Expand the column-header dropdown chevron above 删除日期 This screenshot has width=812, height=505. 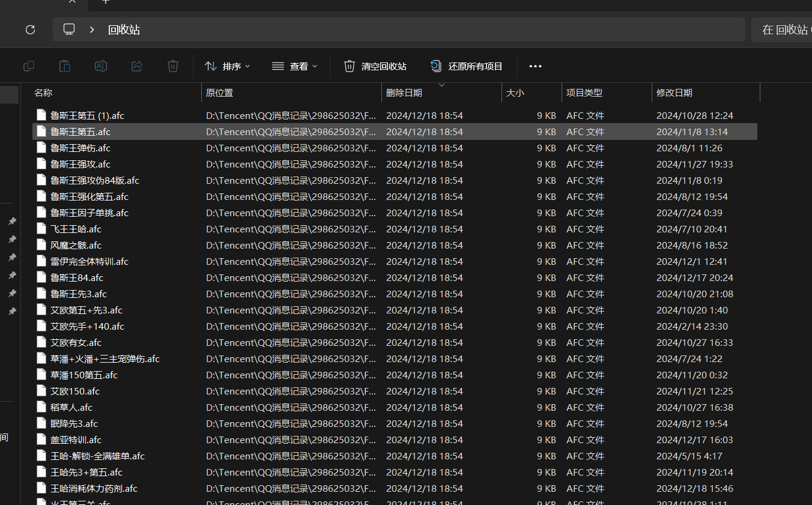(x=441, y=85)
